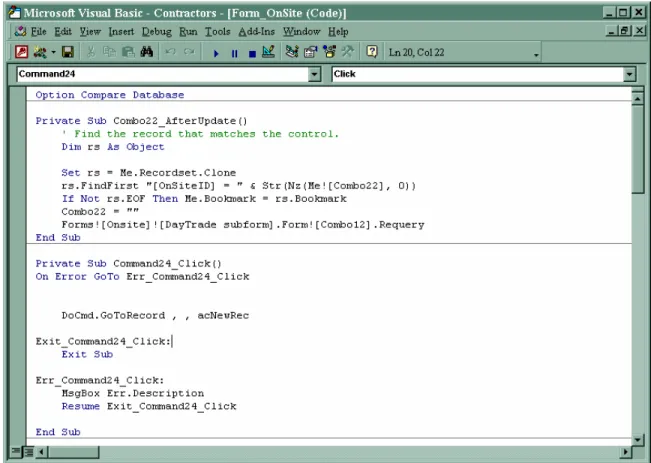Expand the Command24 object dropdown

pyautogui.click(x=314, y=74)
